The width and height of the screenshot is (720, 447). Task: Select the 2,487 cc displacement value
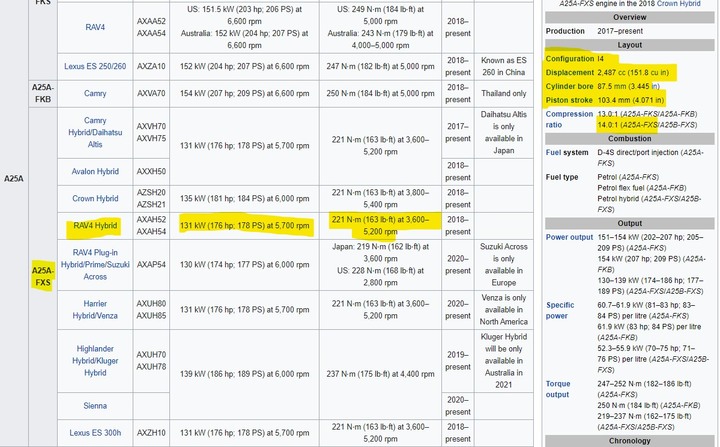click(633, 73)
